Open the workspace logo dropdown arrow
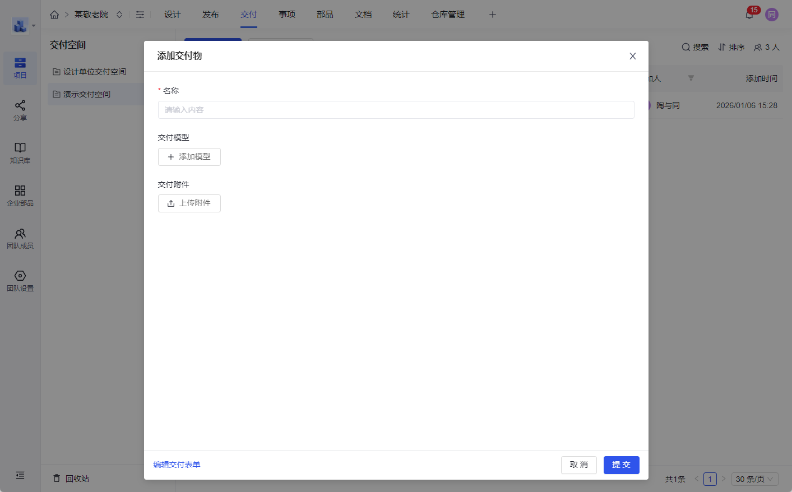Screen dimensions: 792x492 tap(33, 24)
